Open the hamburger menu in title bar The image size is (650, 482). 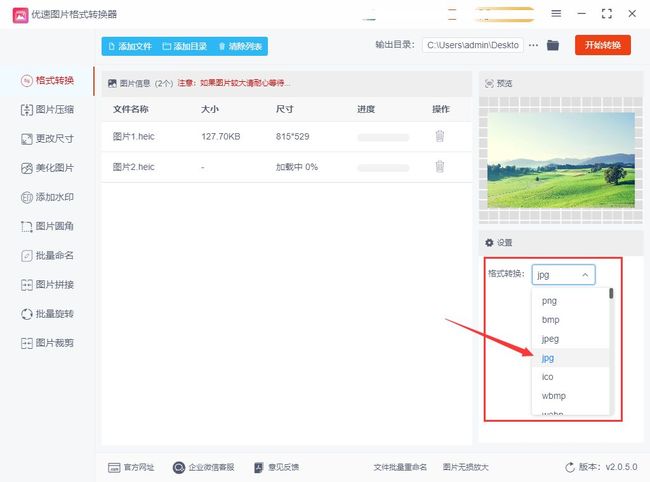pos(556,14)
